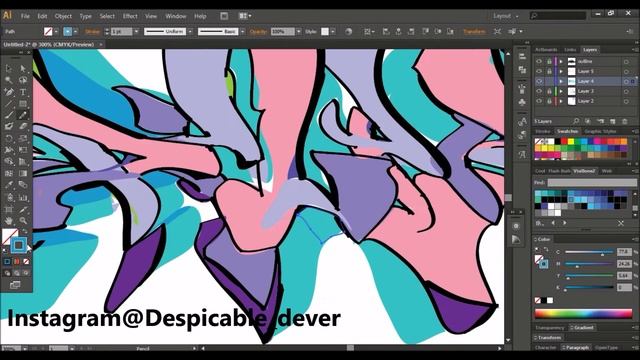Expand Layer 3 contents
The height and width of the screenshot is (360, 640).
click(x=561, y=91)
